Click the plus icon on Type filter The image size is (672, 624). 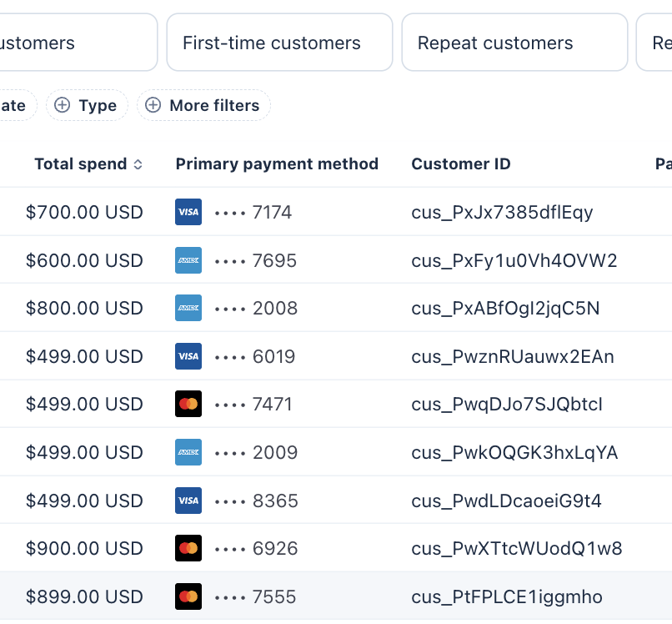tap(63, 105)
